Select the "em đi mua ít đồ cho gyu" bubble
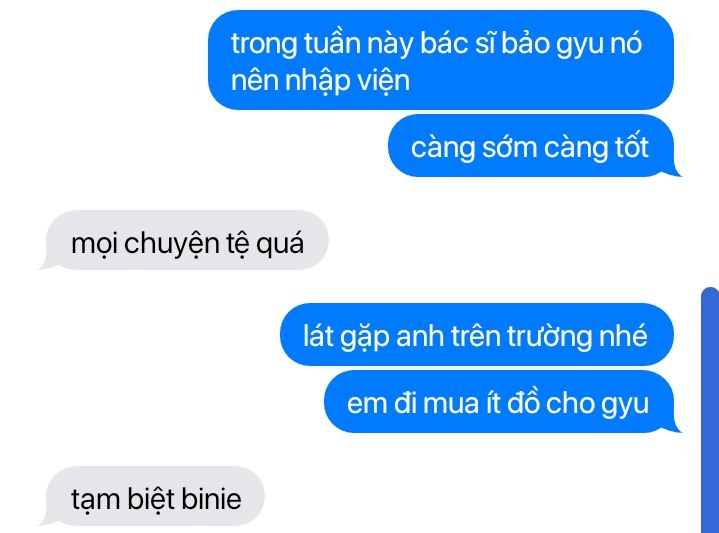Viewport: 719px width, 533px height. coord(499,402)
